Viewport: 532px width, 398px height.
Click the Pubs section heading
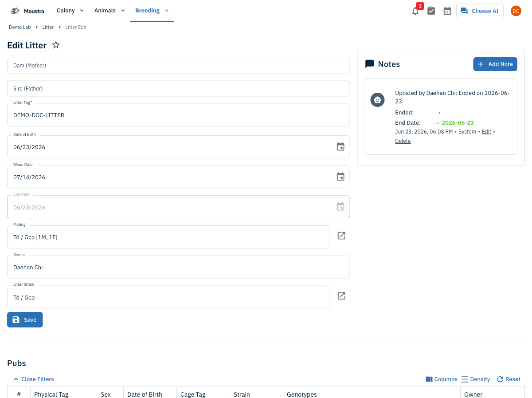coord(16,363)
